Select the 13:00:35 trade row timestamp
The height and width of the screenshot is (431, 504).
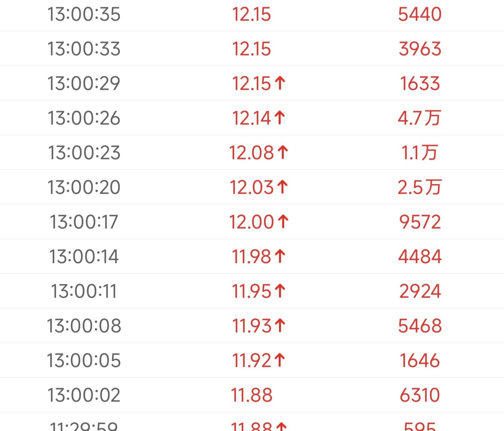pyautogui.click(x=84, y=14)
